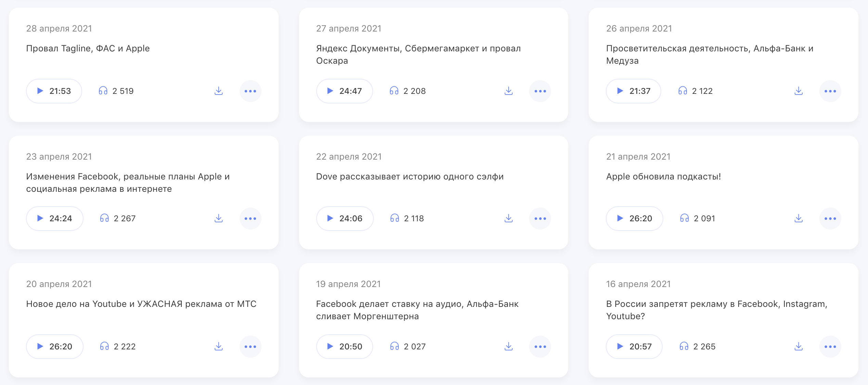Open episode Яндекс Документы, Сбермегамаркет и провал Оскара
The height and width of the screenshot is (385, 868).
tap(418, 54)
